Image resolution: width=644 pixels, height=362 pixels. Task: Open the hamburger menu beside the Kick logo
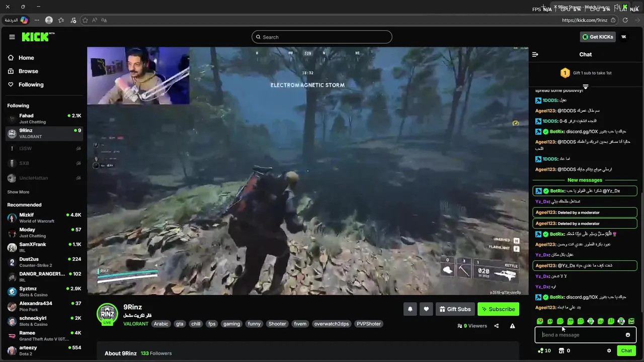12,37
